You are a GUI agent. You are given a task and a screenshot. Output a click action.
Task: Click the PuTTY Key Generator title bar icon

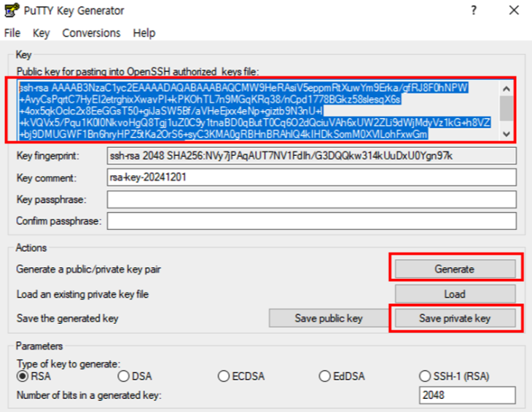11,10
